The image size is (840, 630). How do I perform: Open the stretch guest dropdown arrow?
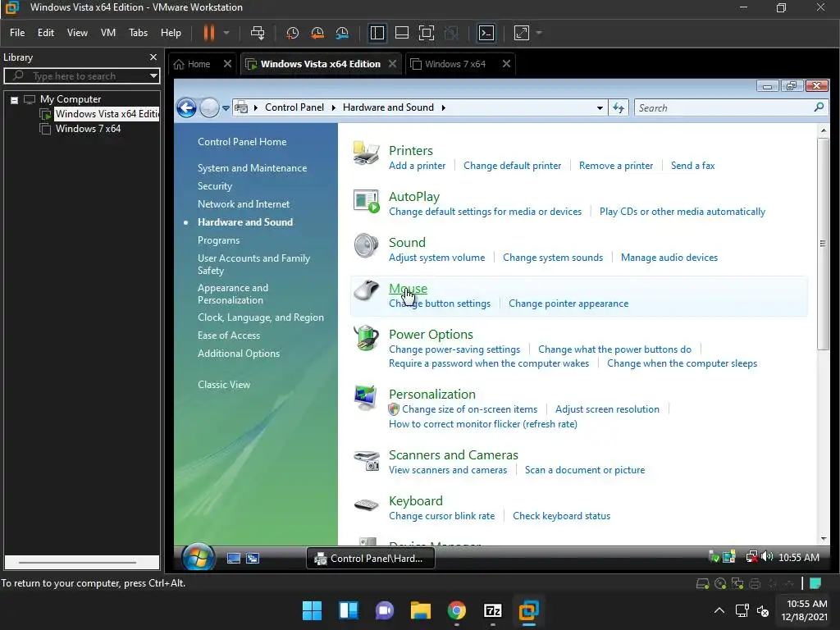coord(539,33)
